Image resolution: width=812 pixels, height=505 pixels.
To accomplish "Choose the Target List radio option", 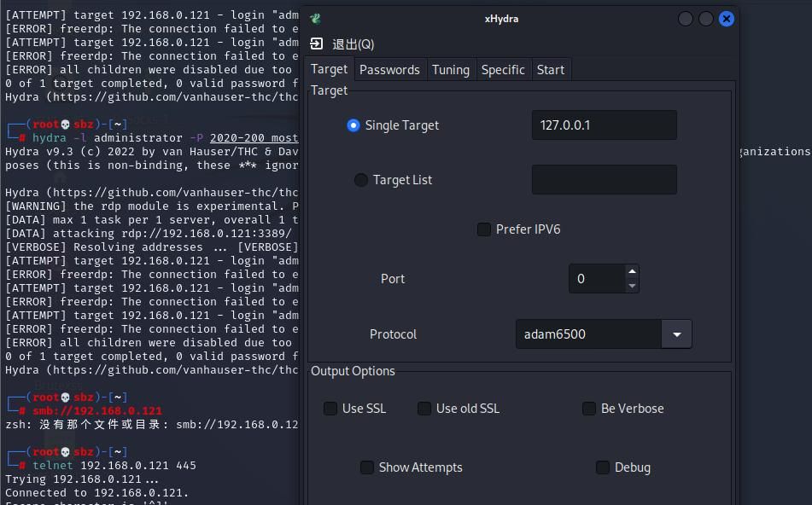I will coord(361,180).
